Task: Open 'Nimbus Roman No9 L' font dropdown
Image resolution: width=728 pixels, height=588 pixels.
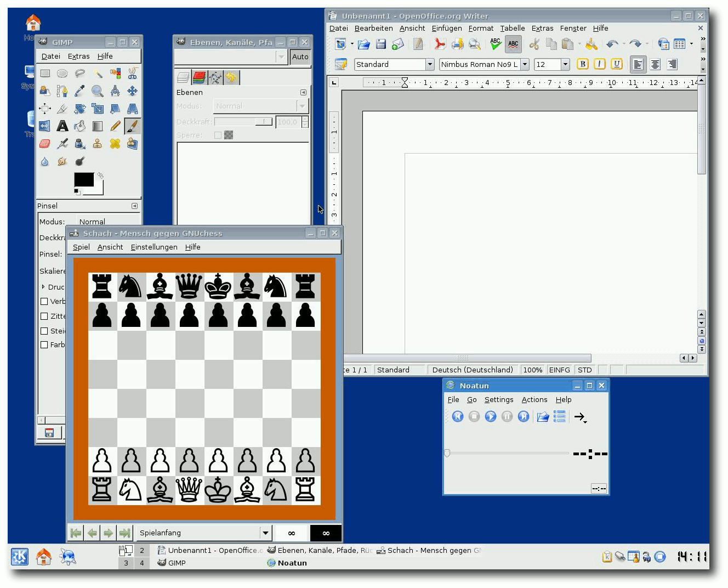Action: (x=525, y=64)
